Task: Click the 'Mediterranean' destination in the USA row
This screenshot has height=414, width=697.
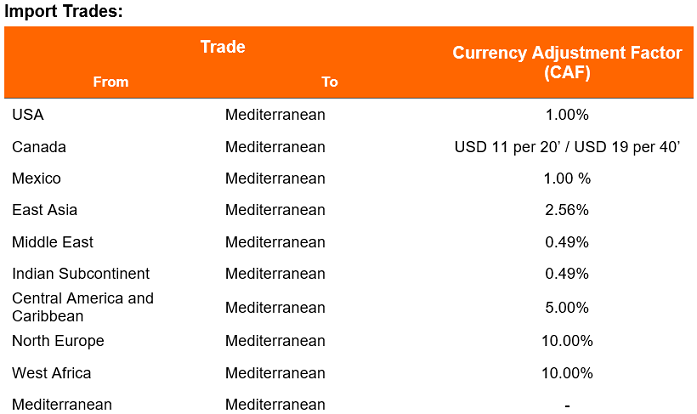Action: click(275, 115)
